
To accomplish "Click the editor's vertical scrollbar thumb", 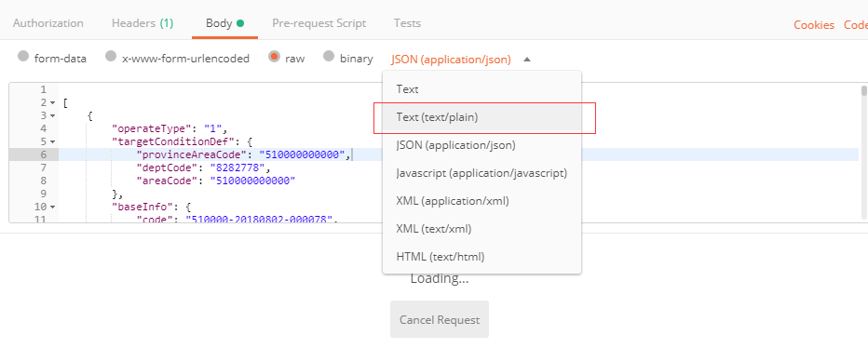I will (x=863, y=91).
